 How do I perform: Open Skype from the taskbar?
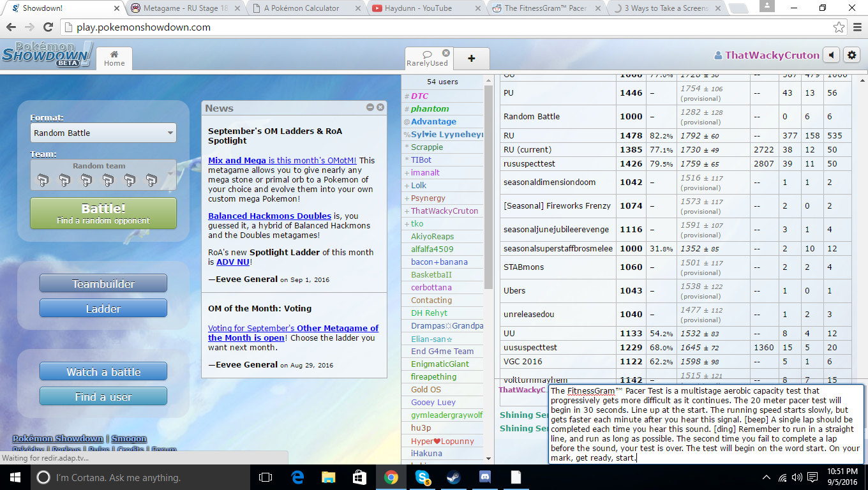(x=423, y=477)
